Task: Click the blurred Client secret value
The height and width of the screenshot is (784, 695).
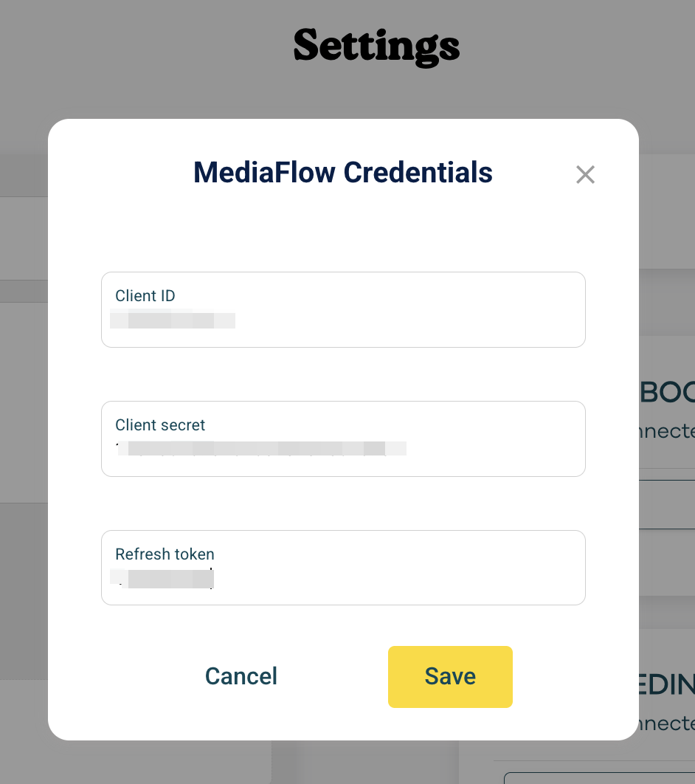Action: [x=261, y=448]
